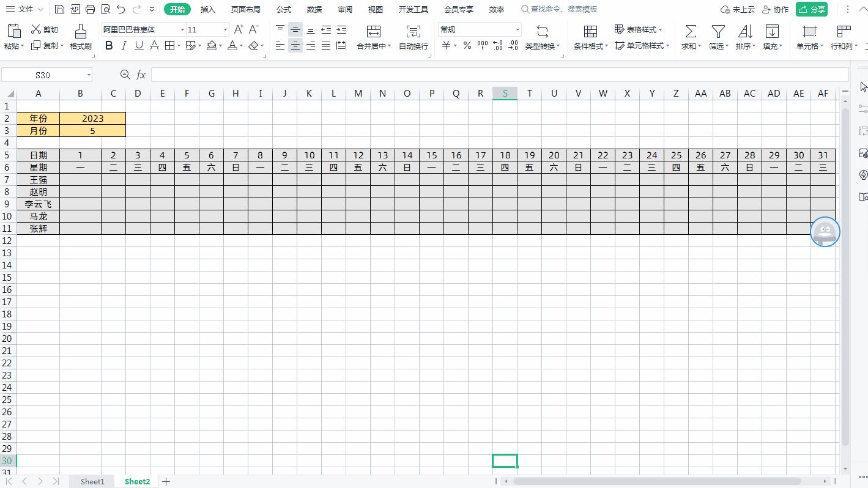Toggle Underline formatting
The width and height of the screenshot is (868, 488).
[139, 45]
